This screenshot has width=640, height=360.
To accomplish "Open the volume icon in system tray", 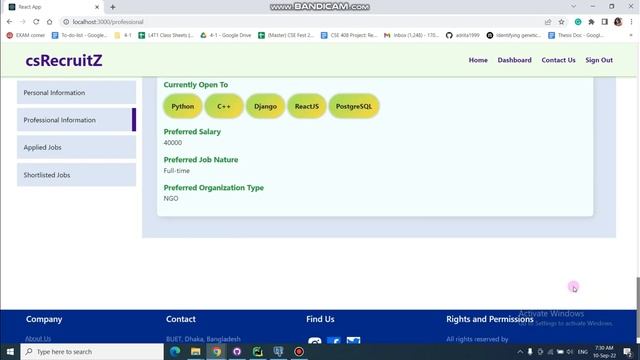I will [570, 351].
